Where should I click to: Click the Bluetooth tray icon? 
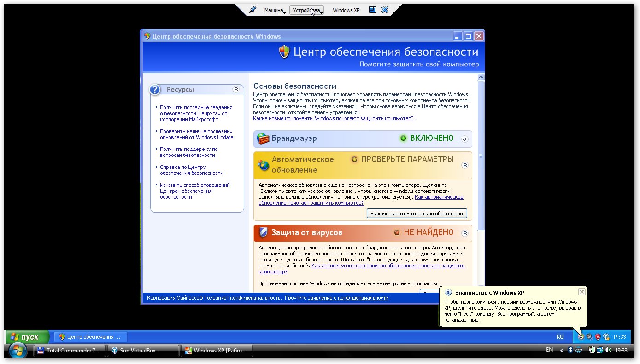tap(570, 350)
